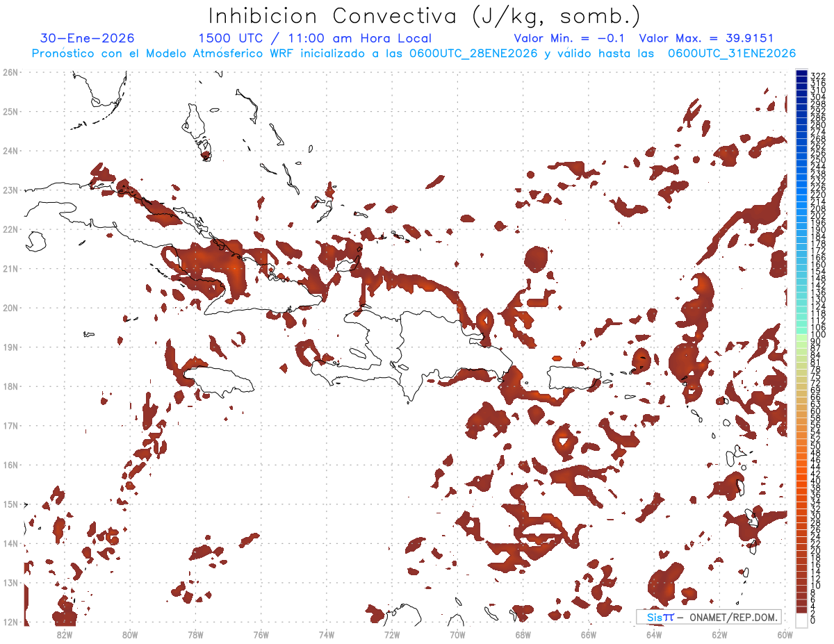Click the 70W longitude label

click(457, 634)
